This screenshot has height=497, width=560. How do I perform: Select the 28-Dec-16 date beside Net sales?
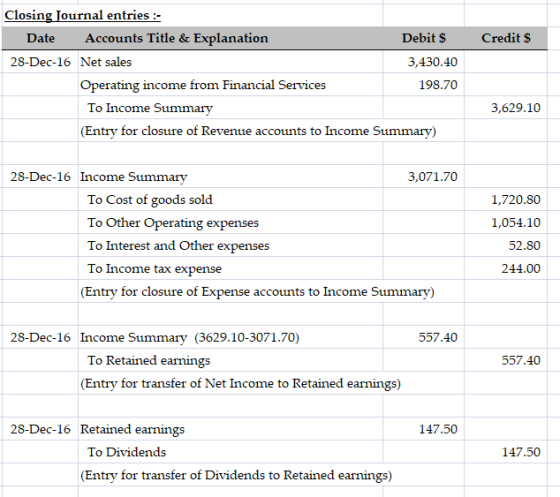[x=40, y=62]
